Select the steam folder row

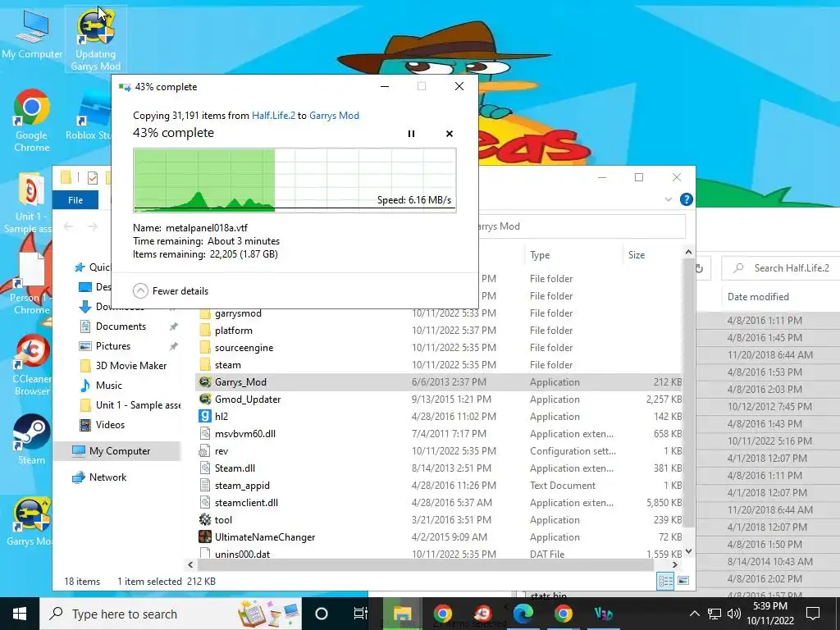coord(440,365)
